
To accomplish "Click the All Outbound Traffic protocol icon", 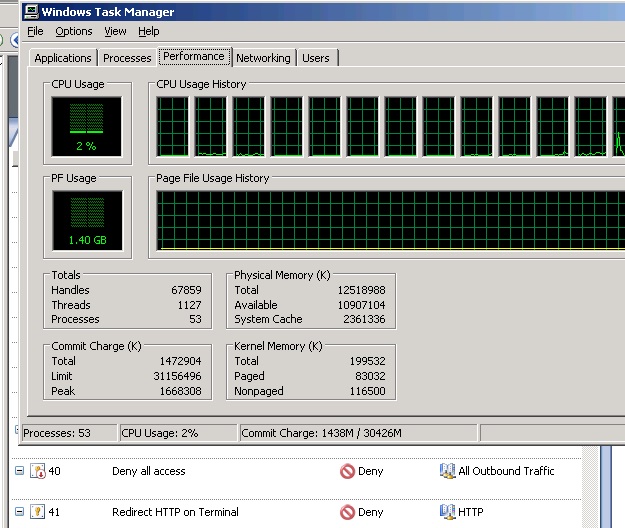I will (447, 471).
